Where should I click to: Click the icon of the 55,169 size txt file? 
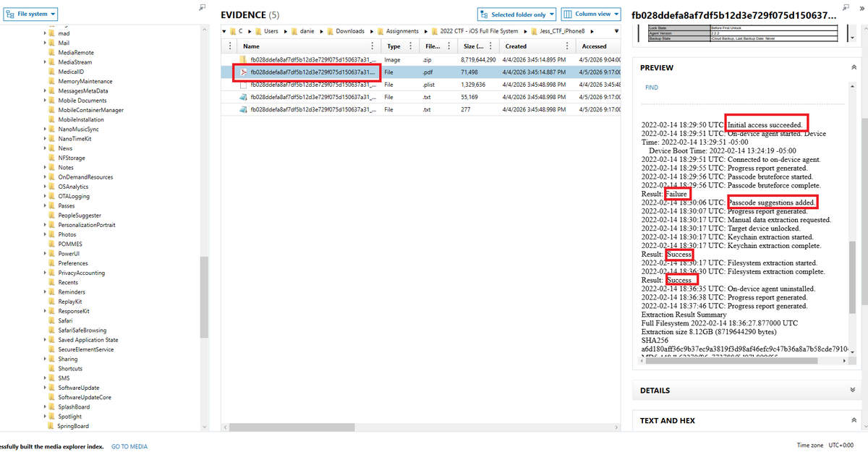pyautogui.click(x=244, y=97)
